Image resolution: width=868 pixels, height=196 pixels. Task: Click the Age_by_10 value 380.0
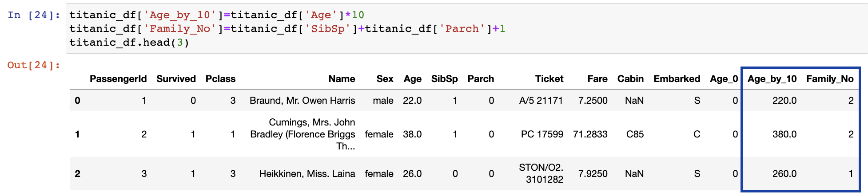784,134
